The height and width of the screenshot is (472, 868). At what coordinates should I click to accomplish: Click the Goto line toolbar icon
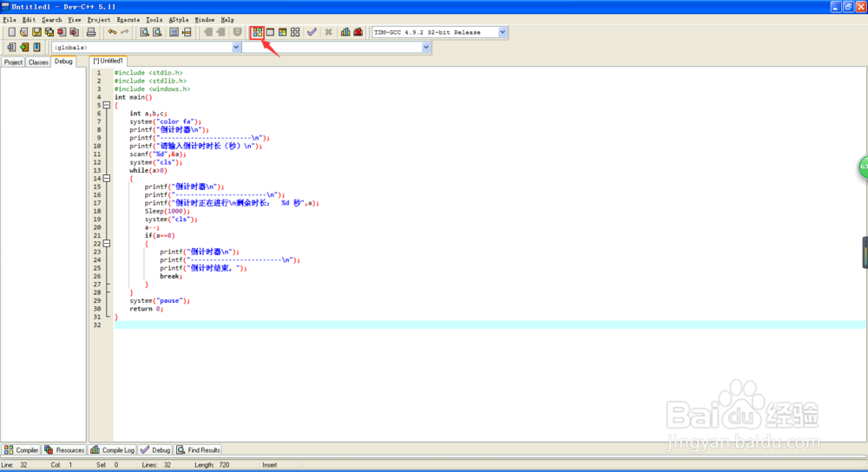(187, 32)
